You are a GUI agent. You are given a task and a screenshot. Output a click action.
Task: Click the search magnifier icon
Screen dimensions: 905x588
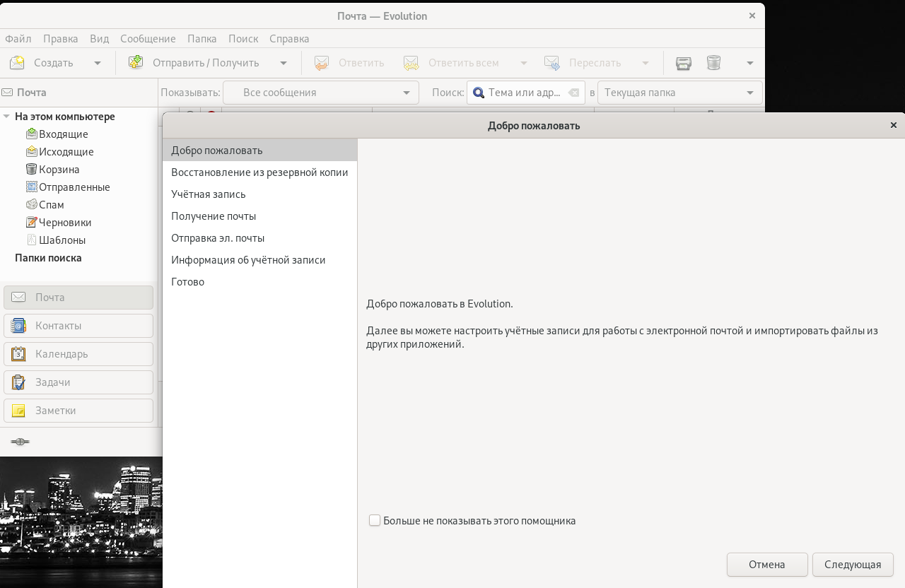(479, 93)
